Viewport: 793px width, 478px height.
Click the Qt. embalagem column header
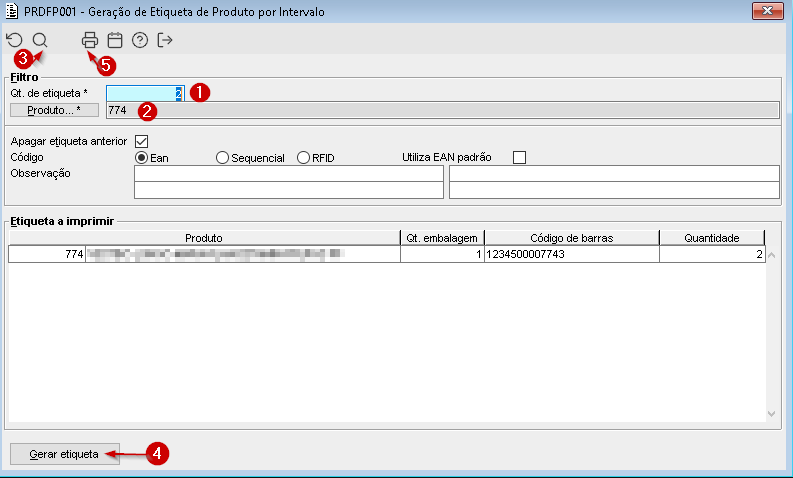442,238
